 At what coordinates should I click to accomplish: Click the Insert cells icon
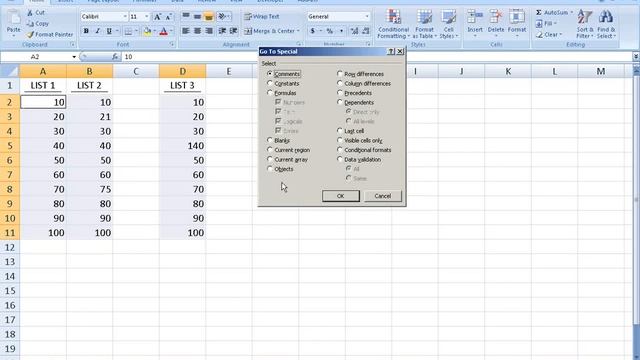coord(475,17)
